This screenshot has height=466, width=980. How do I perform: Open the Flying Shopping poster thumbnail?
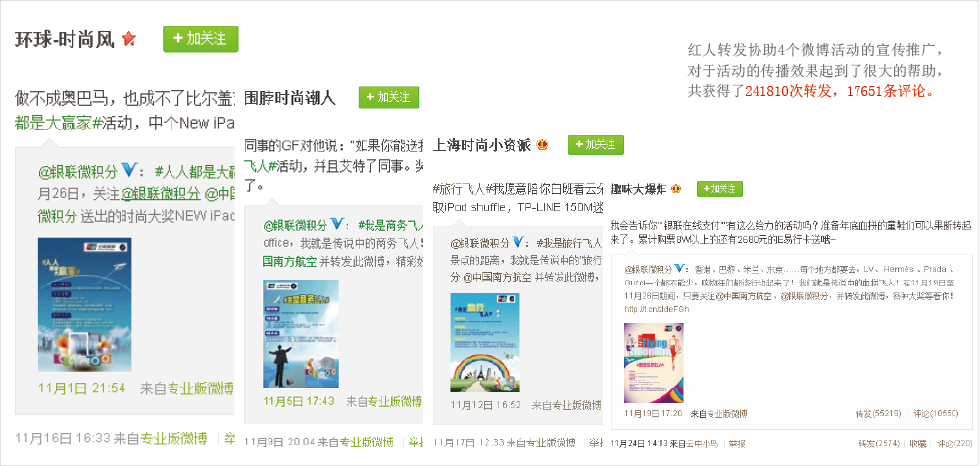(x=654, y=363)
